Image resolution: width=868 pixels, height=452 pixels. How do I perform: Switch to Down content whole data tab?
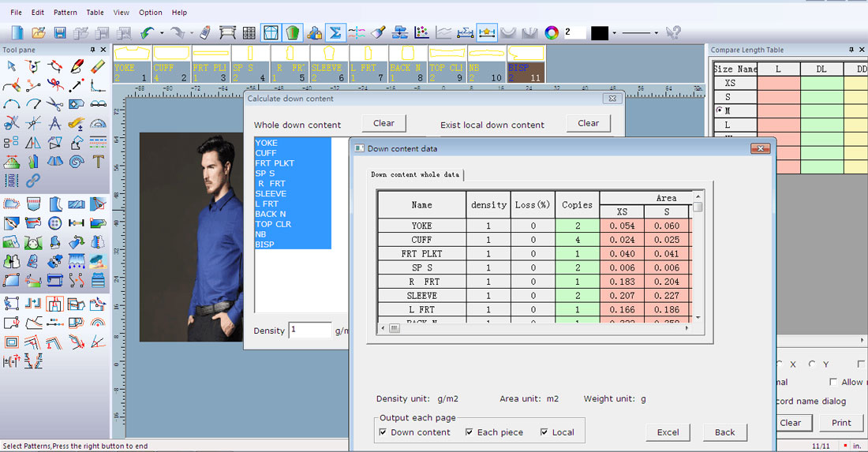415,174
